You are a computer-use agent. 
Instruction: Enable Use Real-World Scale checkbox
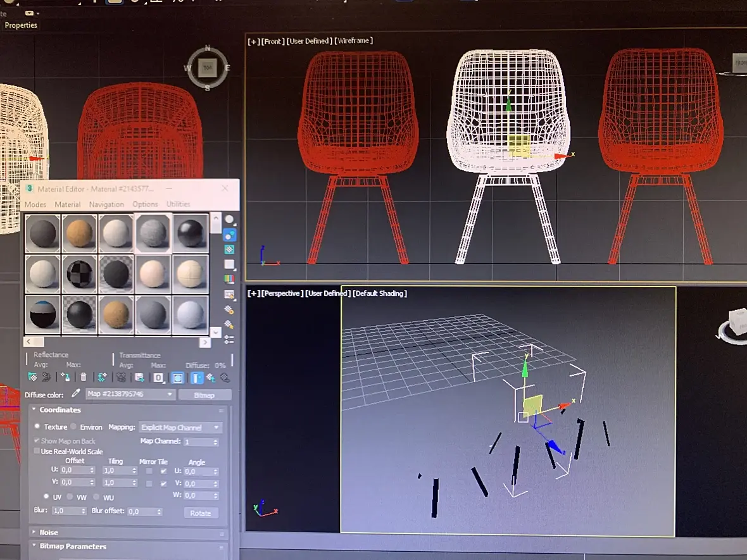click(37, 451)
